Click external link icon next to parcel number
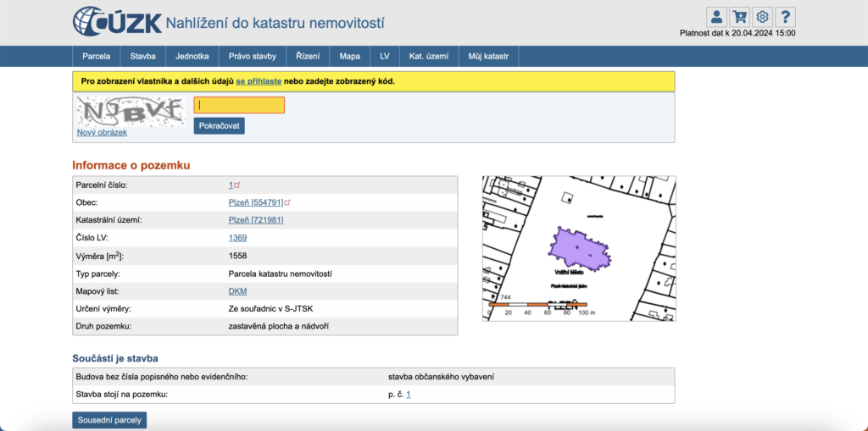 (x=237, y=185)
